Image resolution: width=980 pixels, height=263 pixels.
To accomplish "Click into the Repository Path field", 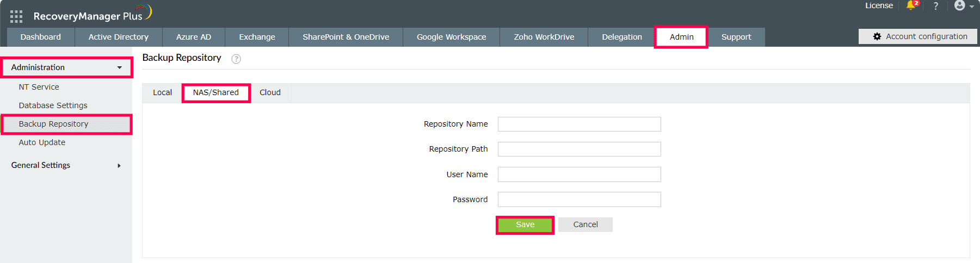I will pos(579,149).
